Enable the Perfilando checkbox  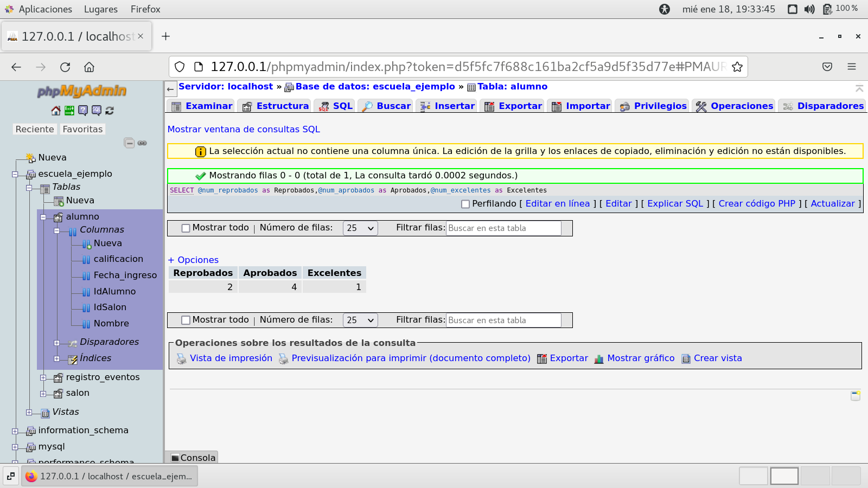pyautogui.click(x=465, y=204)
